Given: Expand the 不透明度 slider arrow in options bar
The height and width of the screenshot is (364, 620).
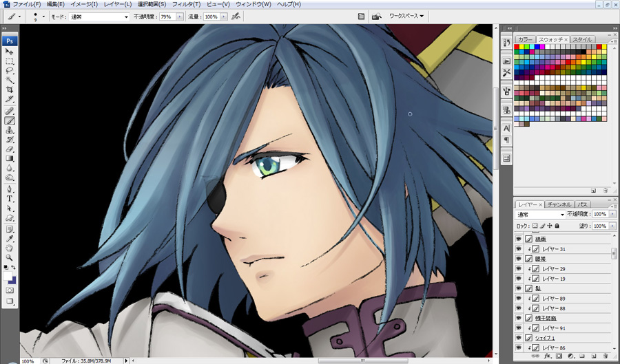Looking at the screenshot, I should point(180,17).
